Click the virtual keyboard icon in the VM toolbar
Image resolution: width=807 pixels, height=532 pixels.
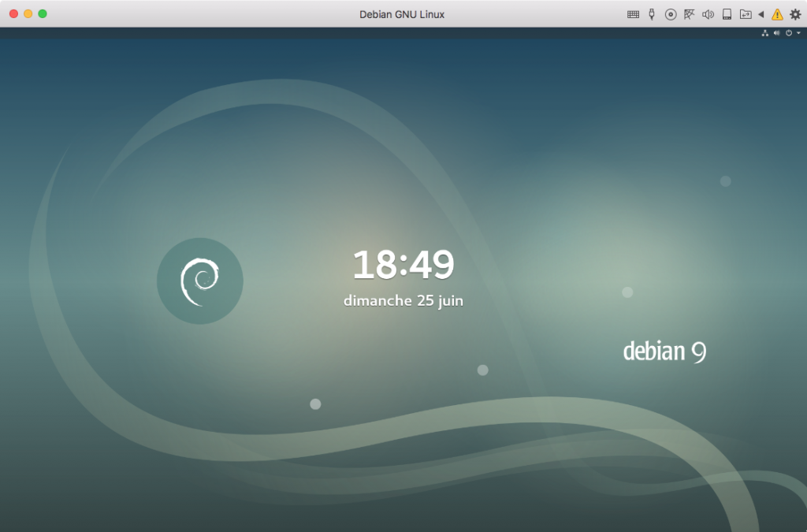coord(634,14)
